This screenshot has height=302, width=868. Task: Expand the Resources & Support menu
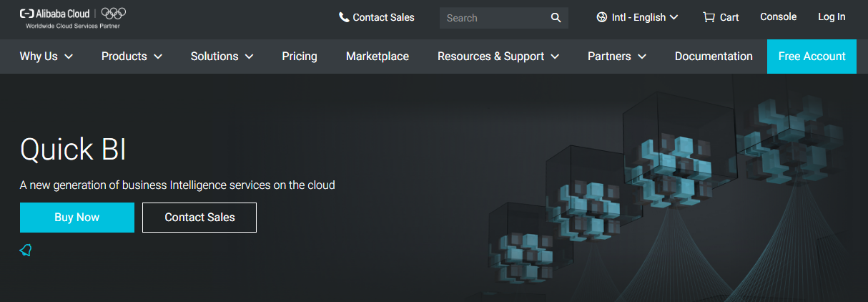click(x=498, y=57)
